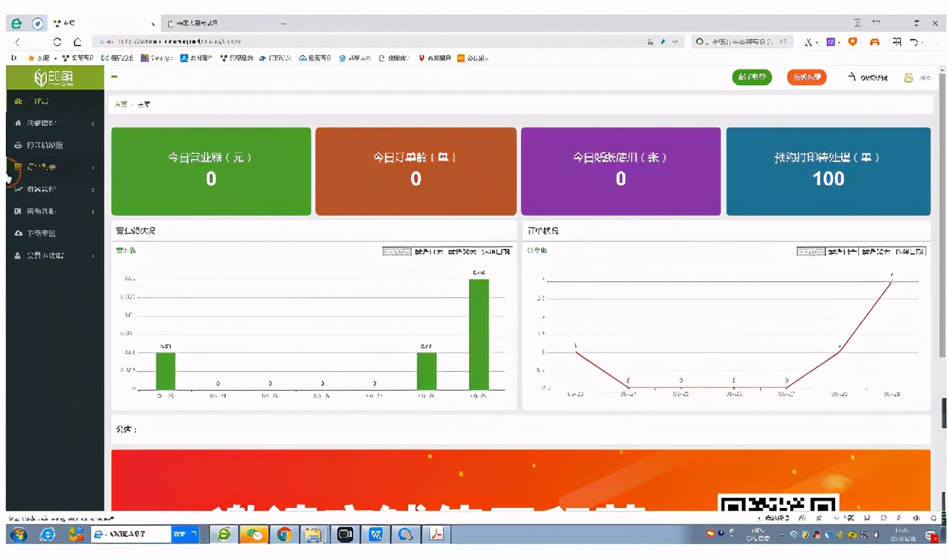Click the highest point on the red line chart
948x560 pixels.
pyautogui.click(x=892, y=280)
